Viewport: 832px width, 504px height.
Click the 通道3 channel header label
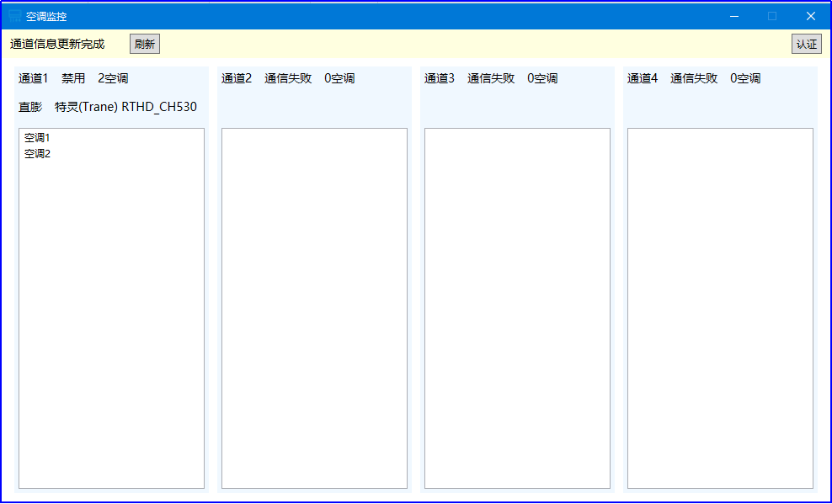pos(439,77)
